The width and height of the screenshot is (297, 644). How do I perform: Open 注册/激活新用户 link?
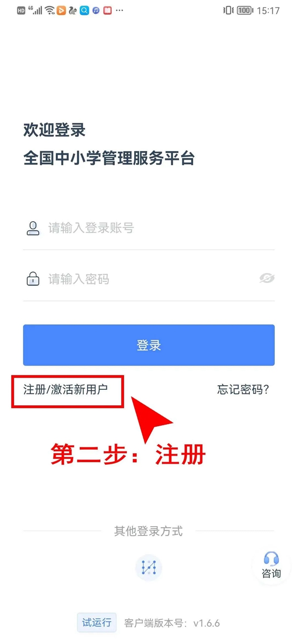(65, 389)
